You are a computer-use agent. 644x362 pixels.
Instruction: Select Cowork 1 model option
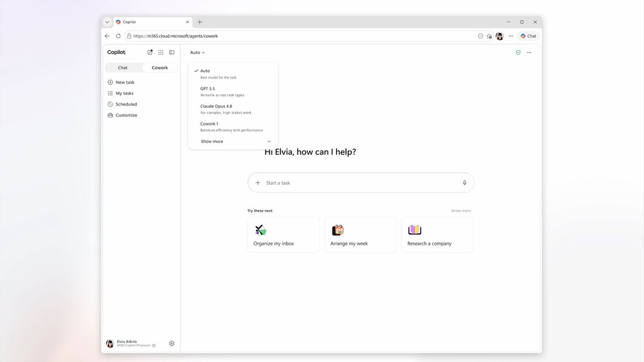coord(233,127)
